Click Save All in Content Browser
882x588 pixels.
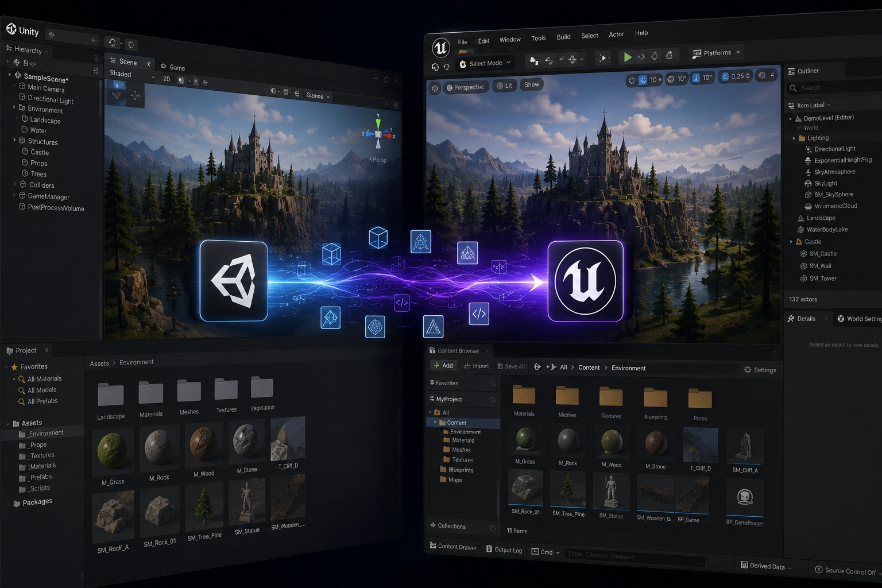click(x=511, y=366)
